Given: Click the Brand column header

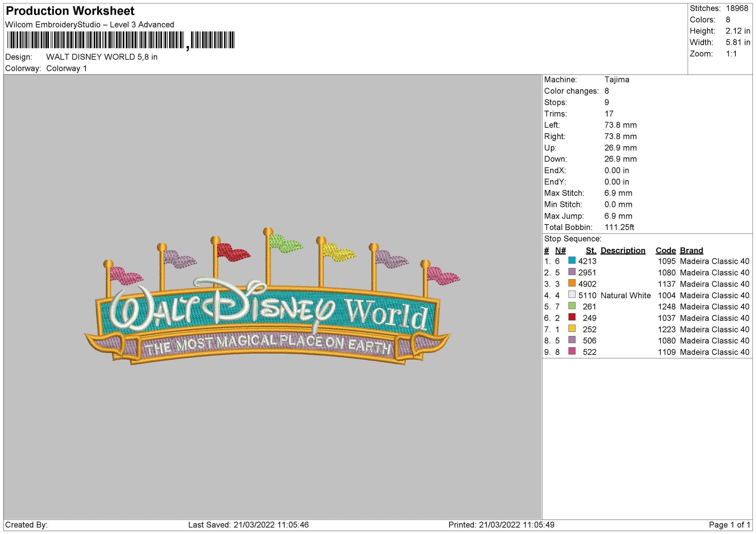Looking at the screenshot, I should click(x=691, y=250).
